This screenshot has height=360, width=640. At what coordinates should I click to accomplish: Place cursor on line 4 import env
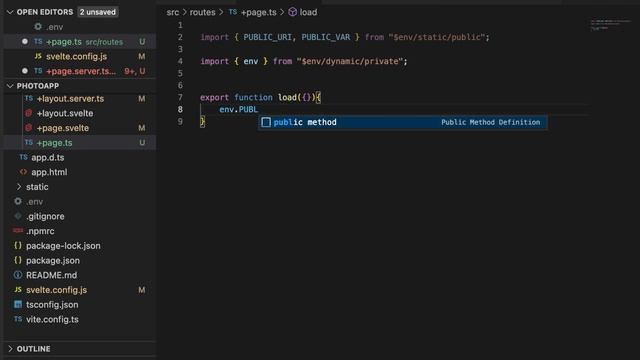tap(304, 61)
